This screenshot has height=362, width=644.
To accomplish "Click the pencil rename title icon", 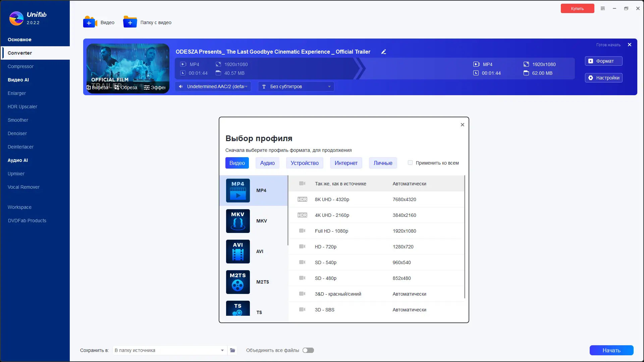I will click(384, 52).
